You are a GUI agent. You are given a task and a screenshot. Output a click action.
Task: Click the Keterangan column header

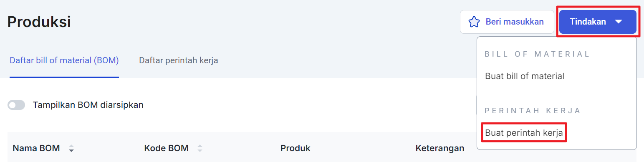pos(440,148)
